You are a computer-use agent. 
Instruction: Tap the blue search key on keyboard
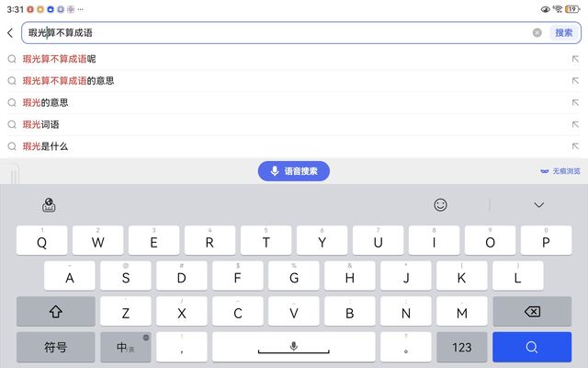532,347
